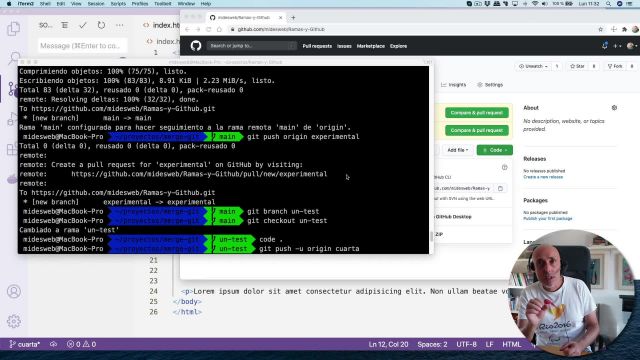The width and height of the screenshot is (640, 360).
Task: Click 'Create a new release' link
Action: point(543,177)
